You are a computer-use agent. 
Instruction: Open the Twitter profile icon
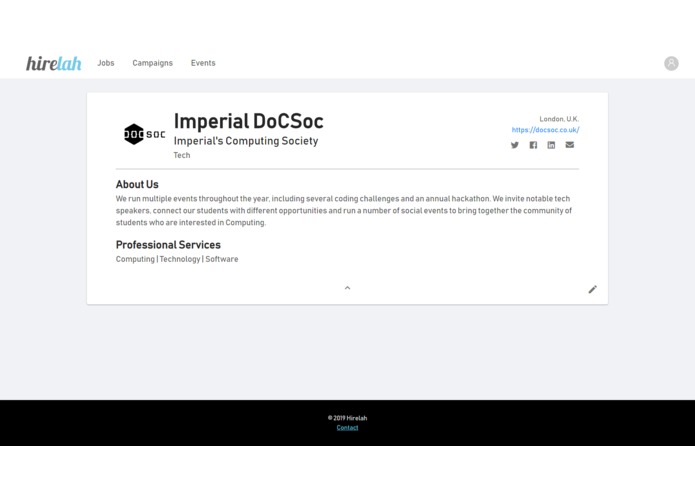pyautogui.click(x=515, y=145)
